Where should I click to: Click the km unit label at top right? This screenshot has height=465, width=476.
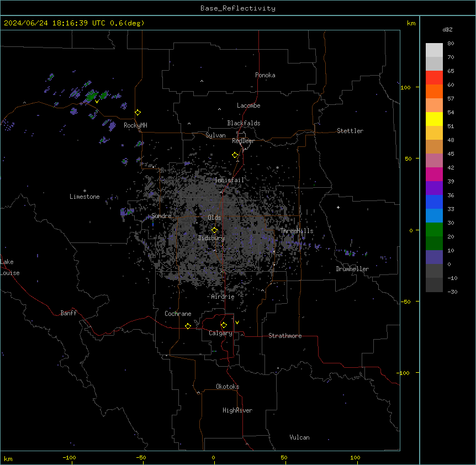[x=411, y=23]
